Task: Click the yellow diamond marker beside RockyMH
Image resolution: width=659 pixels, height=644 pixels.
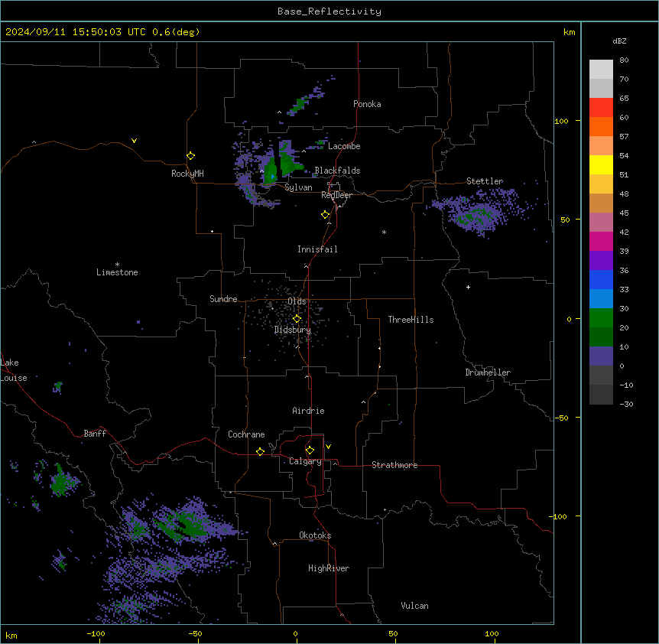Action: tap(190, 155)
